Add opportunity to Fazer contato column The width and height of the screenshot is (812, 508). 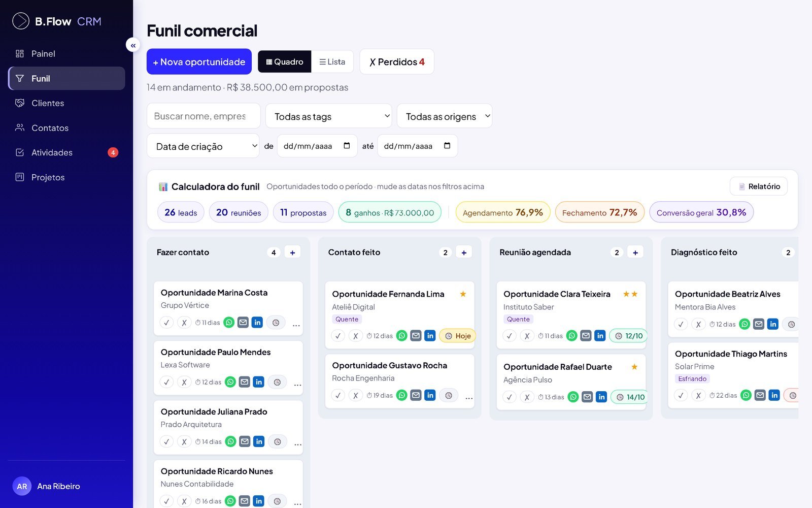tap(292, 252)
